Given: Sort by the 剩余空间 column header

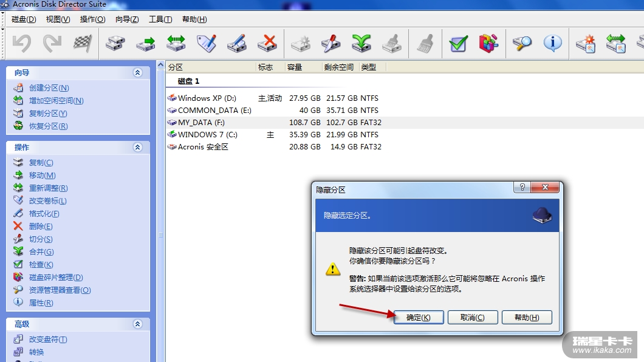Looking at the screenshot, I should 340,67.
